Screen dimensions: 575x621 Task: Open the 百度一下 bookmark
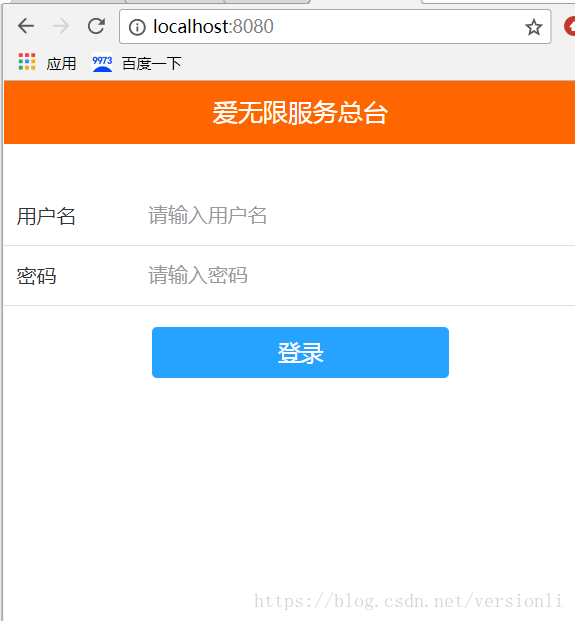coord(137,63)
